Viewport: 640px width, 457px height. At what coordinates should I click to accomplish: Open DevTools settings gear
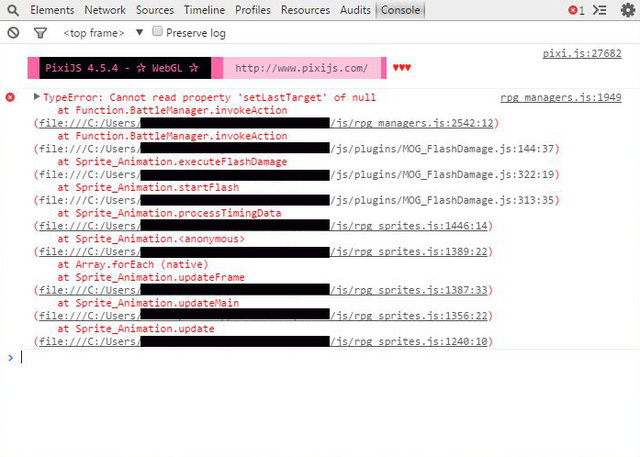click(628, 10)
